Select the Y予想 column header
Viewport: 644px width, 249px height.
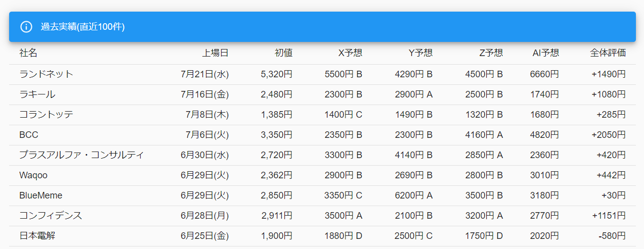click(x=420, y=53)
